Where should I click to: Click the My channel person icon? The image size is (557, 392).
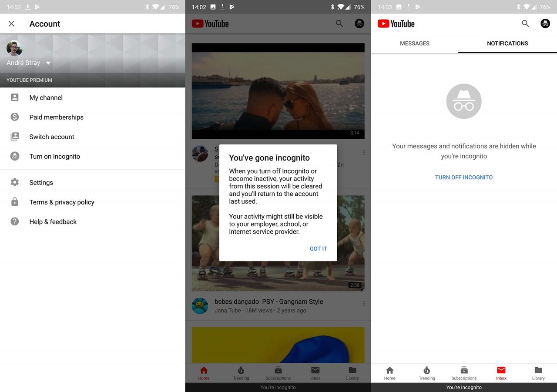pyautogui.click(x=15, y=97)
